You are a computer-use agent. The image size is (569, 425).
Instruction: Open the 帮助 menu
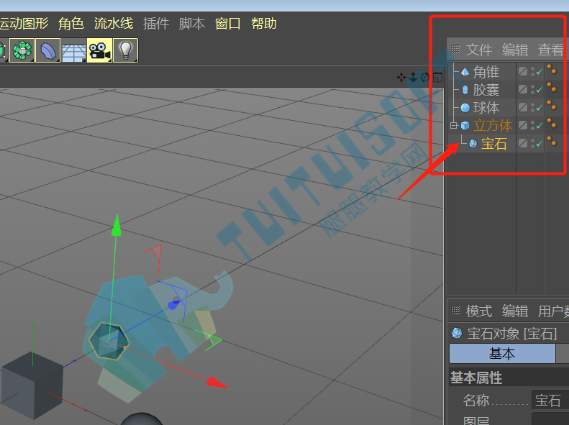[x=264, y=24]
